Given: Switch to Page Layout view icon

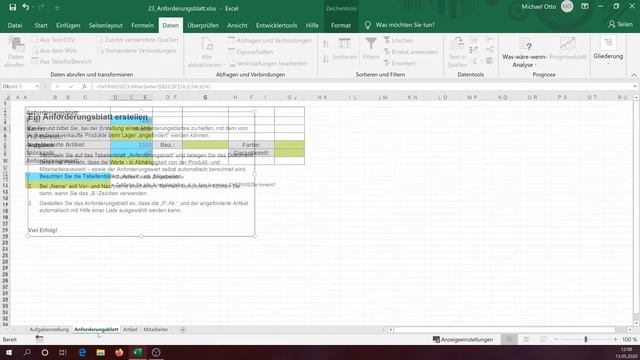Looking at the screenshot, I should [x=527, y=339].
